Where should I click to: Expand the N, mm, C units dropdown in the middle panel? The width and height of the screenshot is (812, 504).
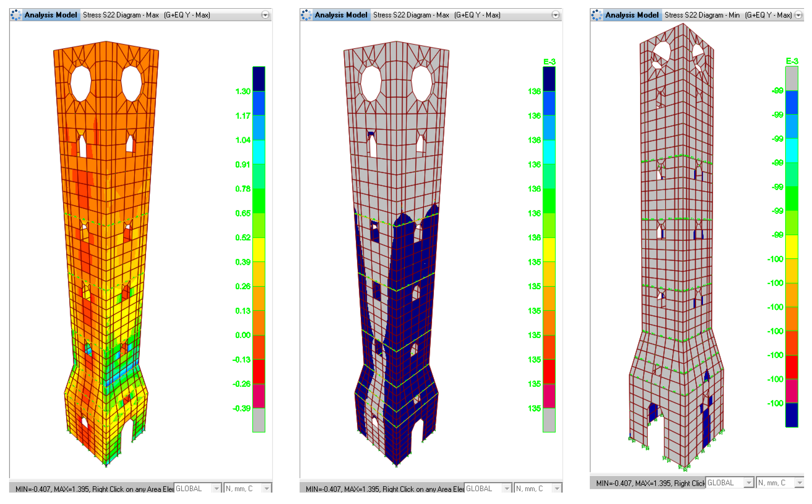pos(557,489)
